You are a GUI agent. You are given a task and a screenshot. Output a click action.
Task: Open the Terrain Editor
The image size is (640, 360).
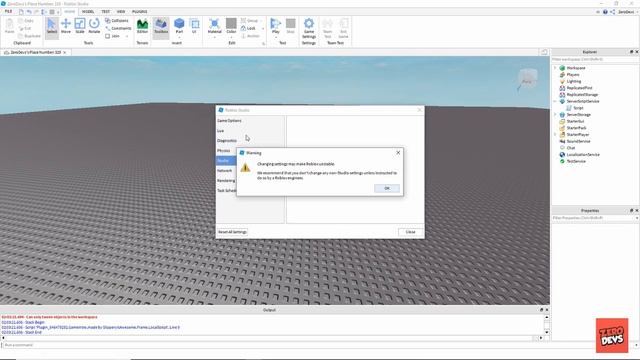142,27
